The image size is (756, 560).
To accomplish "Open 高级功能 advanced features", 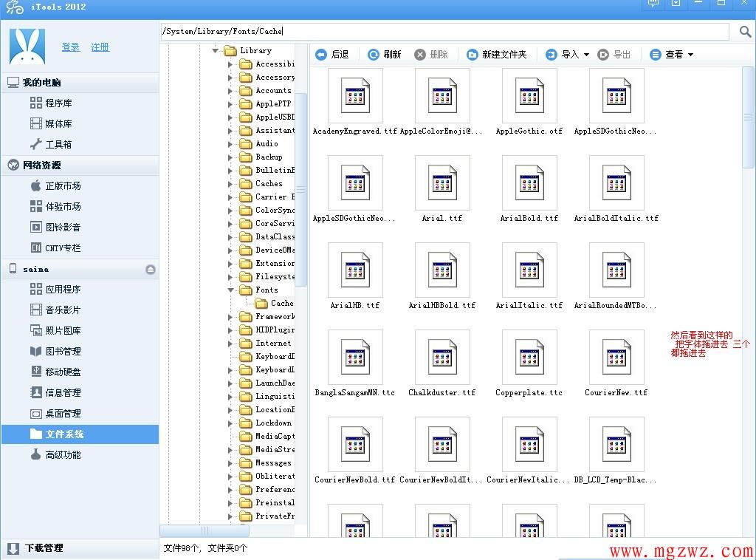I will coord(55,455).
